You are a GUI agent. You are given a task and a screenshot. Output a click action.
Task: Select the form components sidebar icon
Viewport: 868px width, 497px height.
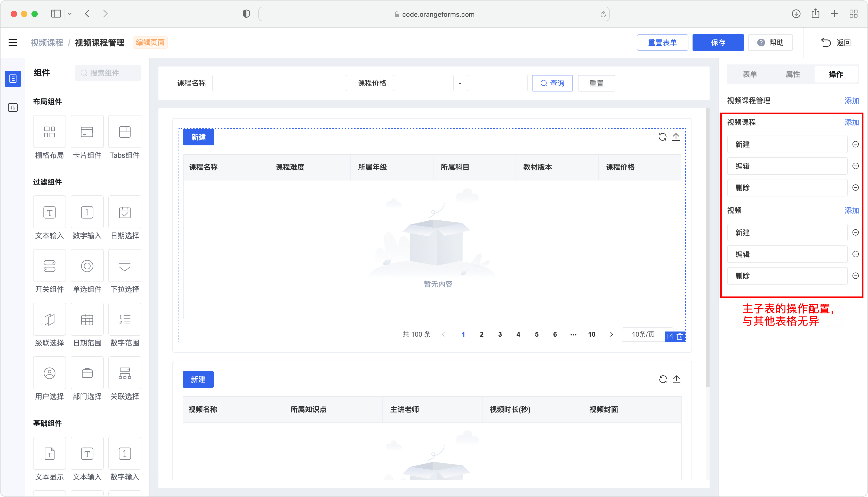tap(13, 79)
